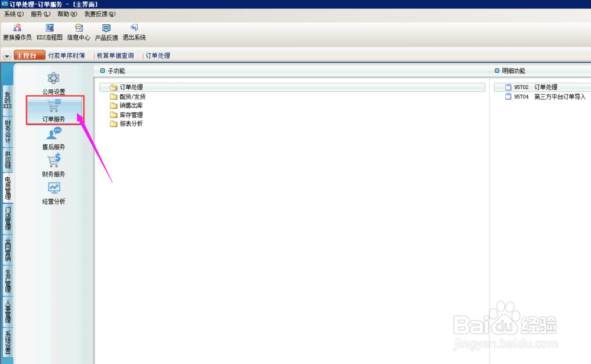Click the KIS application icon in the title bar
The image size is (591, 364).
5,4
